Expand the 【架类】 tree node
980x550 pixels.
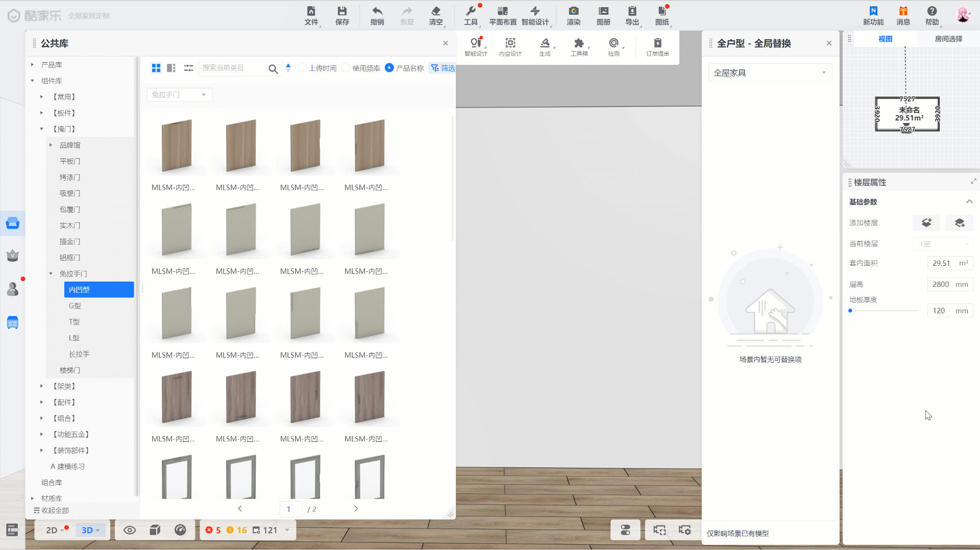coord(42,386)
